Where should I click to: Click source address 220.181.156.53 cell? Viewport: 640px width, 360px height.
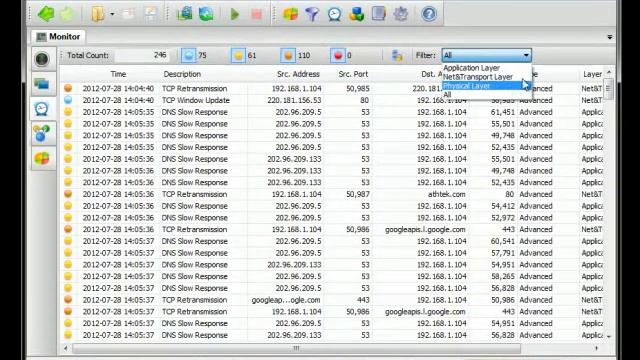294,100
